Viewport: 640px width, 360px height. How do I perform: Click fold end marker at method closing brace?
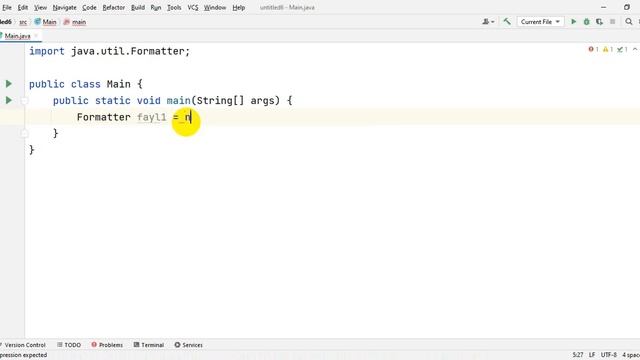[x=24, y=133]
